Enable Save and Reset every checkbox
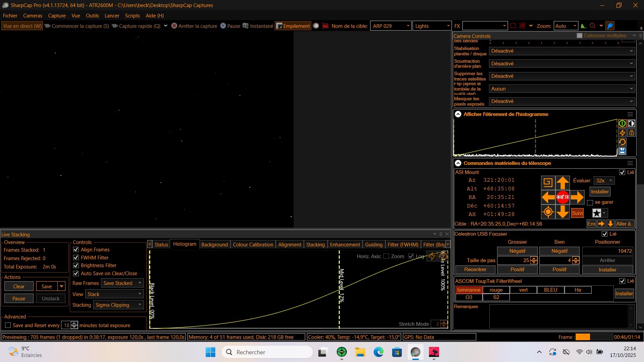This screenshot has width=644, height=362. tap(8, 325)
